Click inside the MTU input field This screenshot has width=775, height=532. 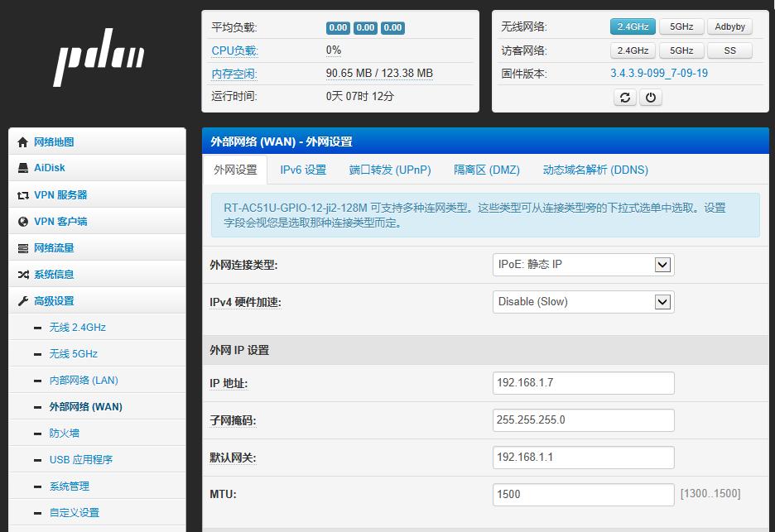(582, 495)
